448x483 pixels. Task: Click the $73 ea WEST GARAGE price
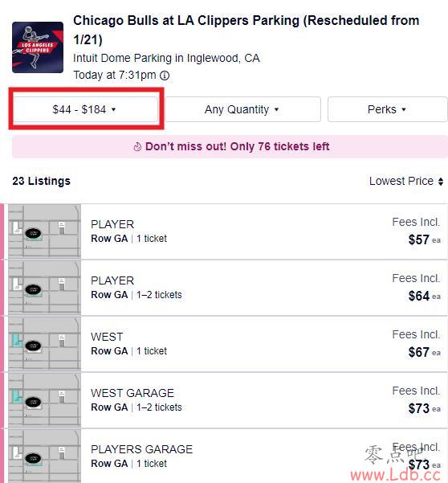[424, 408]
